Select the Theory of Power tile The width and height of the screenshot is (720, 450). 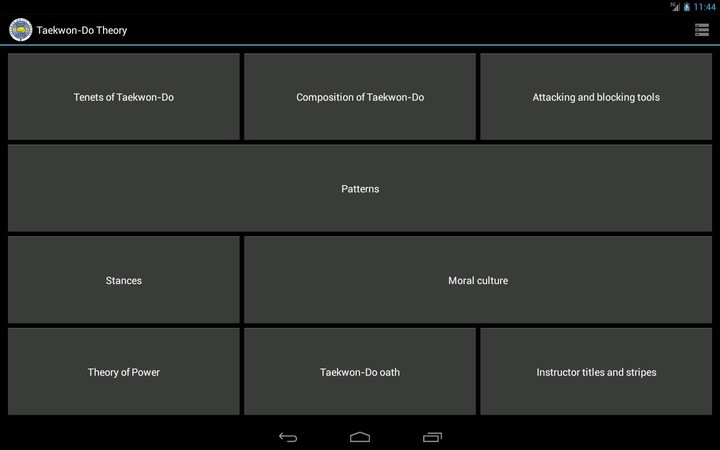pos(124,371)
